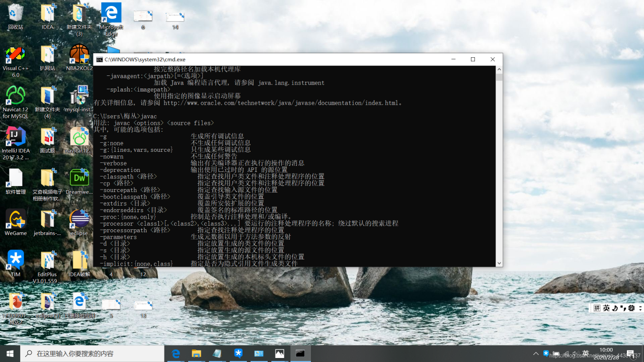The image size is (644, 362).
Task: Click the cmd vertical scrollbar thumb
Action: (x=499, y=77)
